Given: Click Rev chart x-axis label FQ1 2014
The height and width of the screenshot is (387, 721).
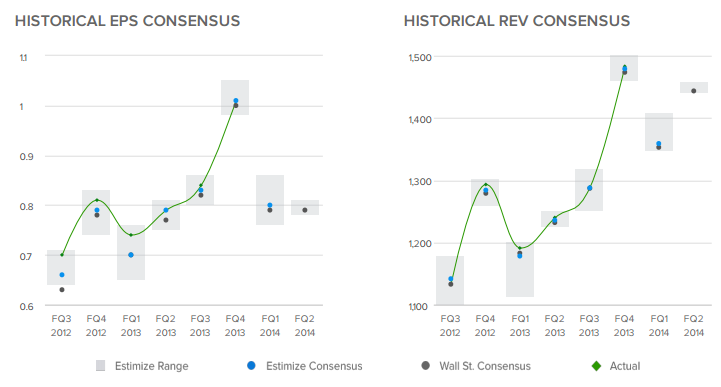Looking at the screenshot, I should click(659, 325).
